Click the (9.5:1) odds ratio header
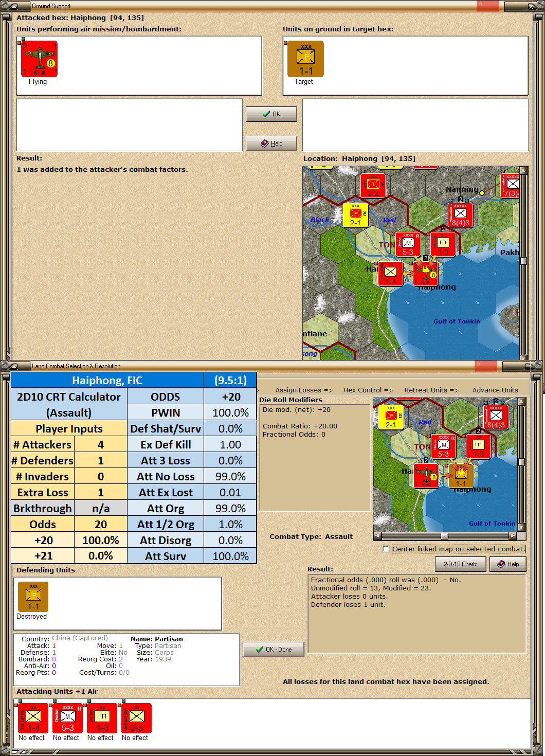The image size is (545, 756). (x=231, y=380)
